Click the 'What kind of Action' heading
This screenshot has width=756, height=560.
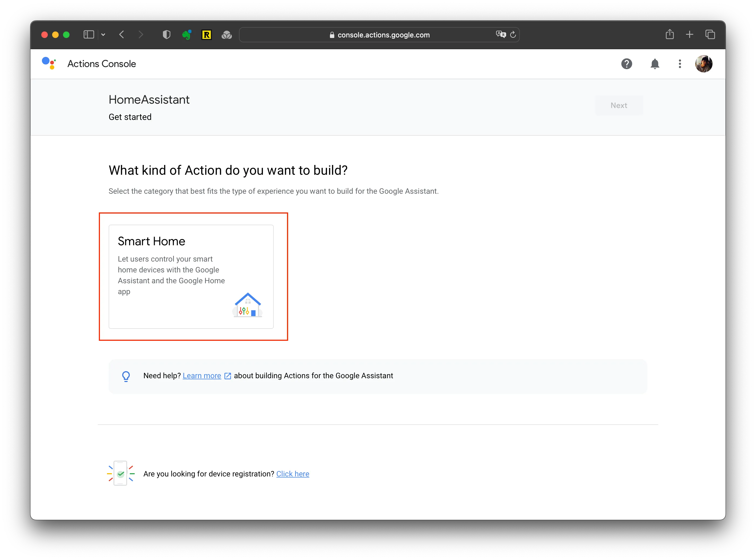click(x=228, y=170)
